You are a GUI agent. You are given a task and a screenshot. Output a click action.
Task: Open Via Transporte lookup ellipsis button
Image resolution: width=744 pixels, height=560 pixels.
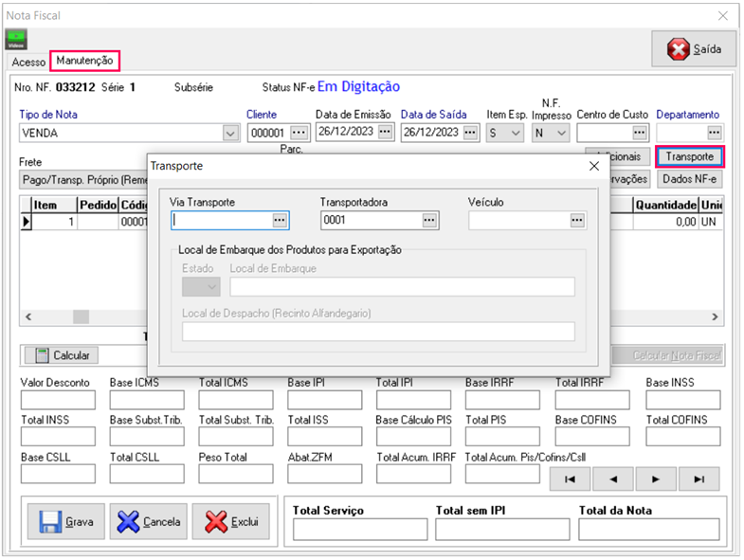click(x=279, y=220)
